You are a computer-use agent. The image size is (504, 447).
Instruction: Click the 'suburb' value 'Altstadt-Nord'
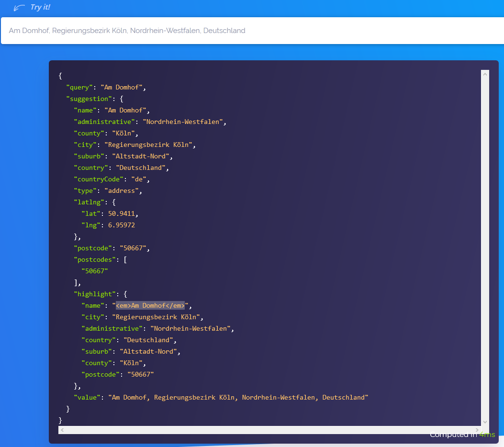(141, 156)
